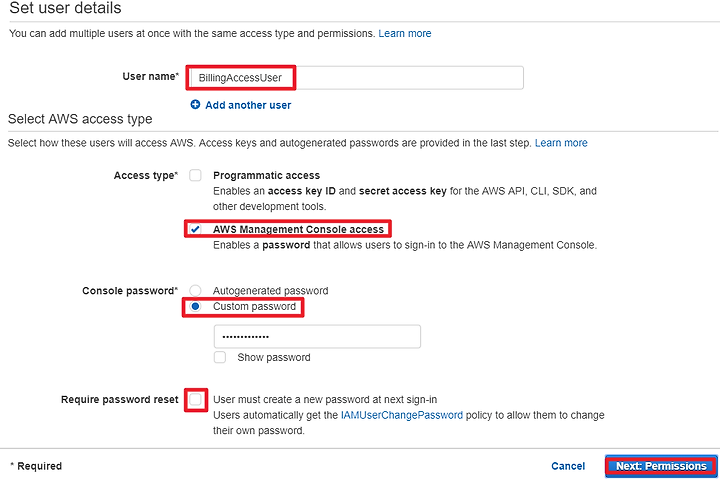
Task: Open Learn more link about adding multiple users
Action: pyautogui.click(x=405, y=34)
